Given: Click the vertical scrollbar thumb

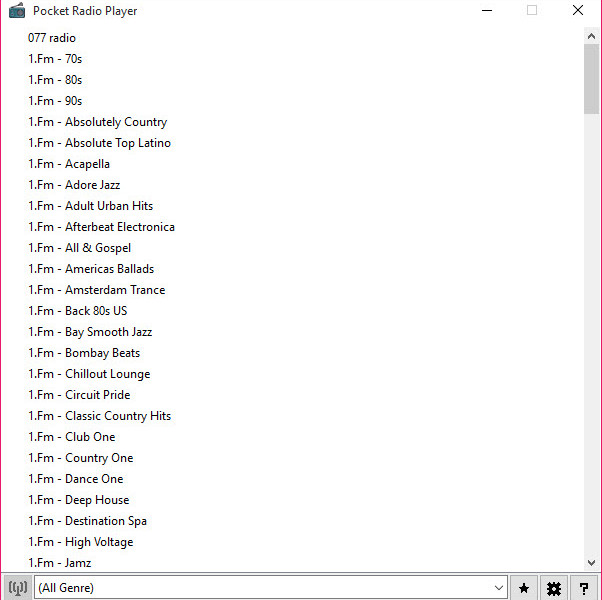Looking at the screenshot, I should pyautogui.click(x=591, y=79).
